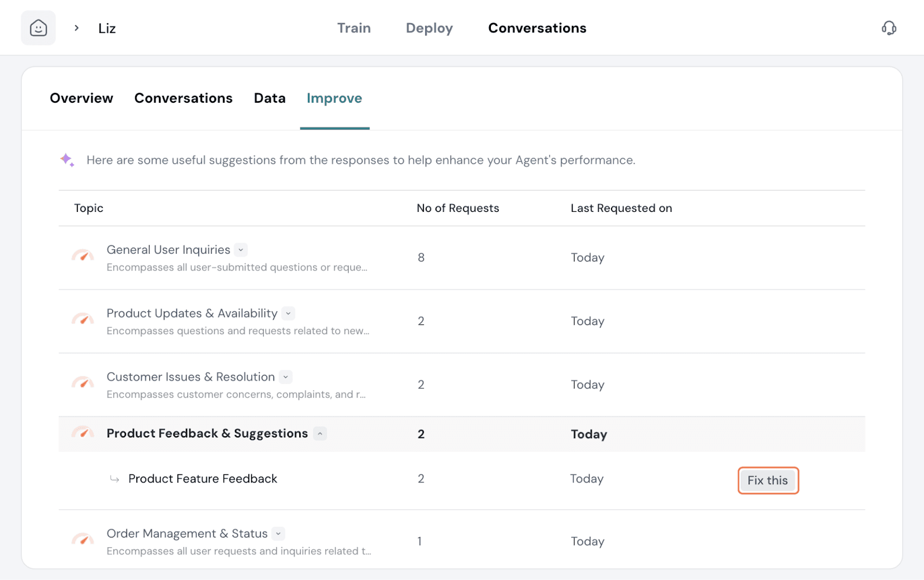Collapse the Product Feedback & Suggestions topic
The height and width of the screenshot is (580, 924).
point(320,433)
